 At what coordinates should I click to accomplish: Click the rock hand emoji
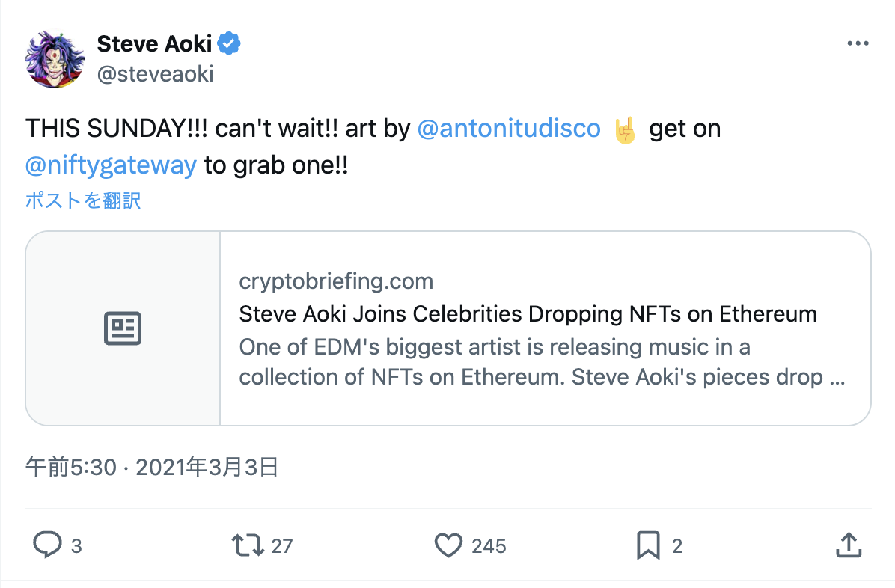click(x=625, y=129)
